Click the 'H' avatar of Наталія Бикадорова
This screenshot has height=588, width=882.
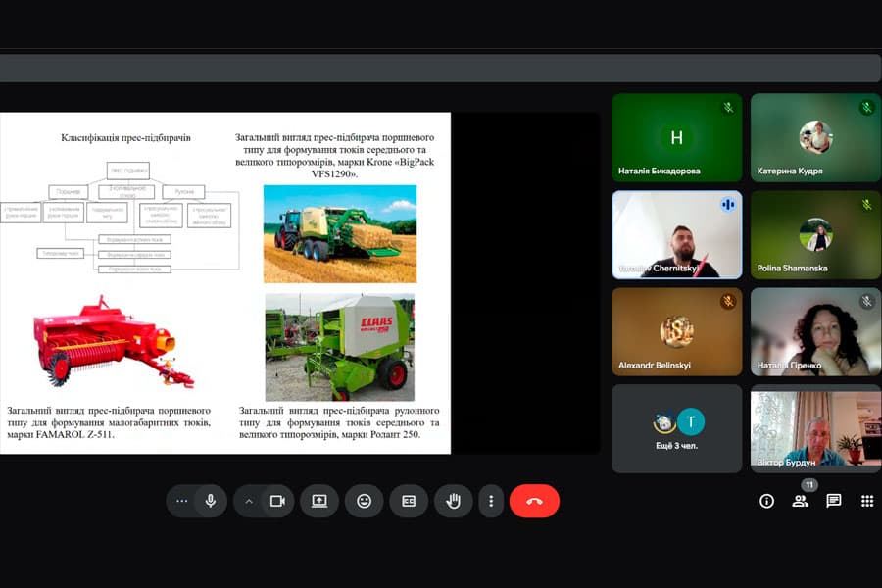click(x=676, y=137)
